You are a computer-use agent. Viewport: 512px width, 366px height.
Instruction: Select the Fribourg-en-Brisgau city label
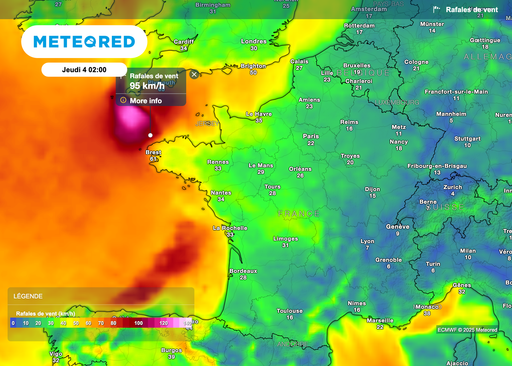pyautogui.click(x=437, y=166)
